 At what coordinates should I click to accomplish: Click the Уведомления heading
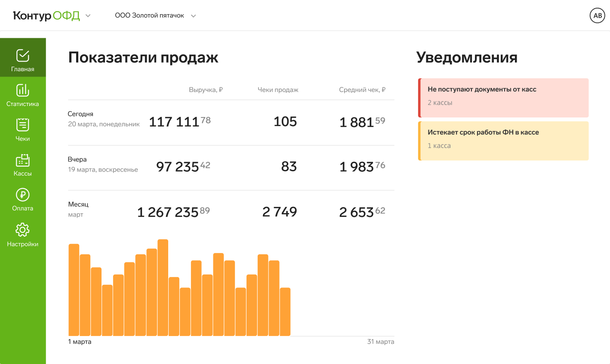point(467,58)
